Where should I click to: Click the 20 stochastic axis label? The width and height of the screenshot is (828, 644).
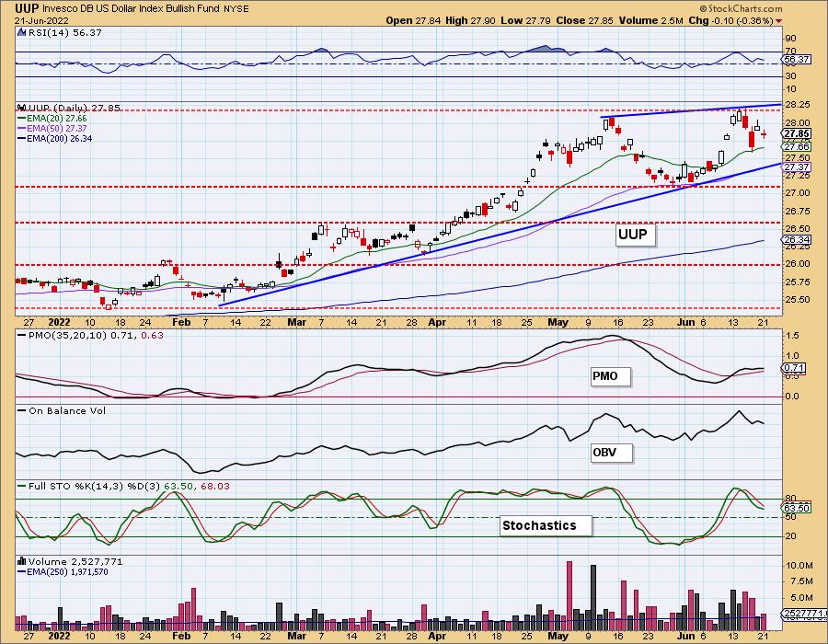tap(791, 536)
